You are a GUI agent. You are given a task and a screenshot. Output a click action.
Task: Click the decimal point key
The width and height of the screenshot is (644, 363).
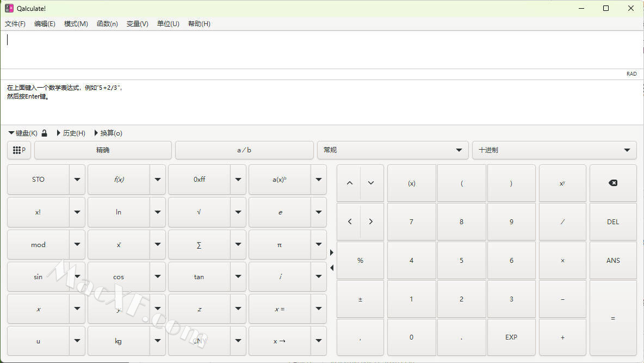point(462,337)
